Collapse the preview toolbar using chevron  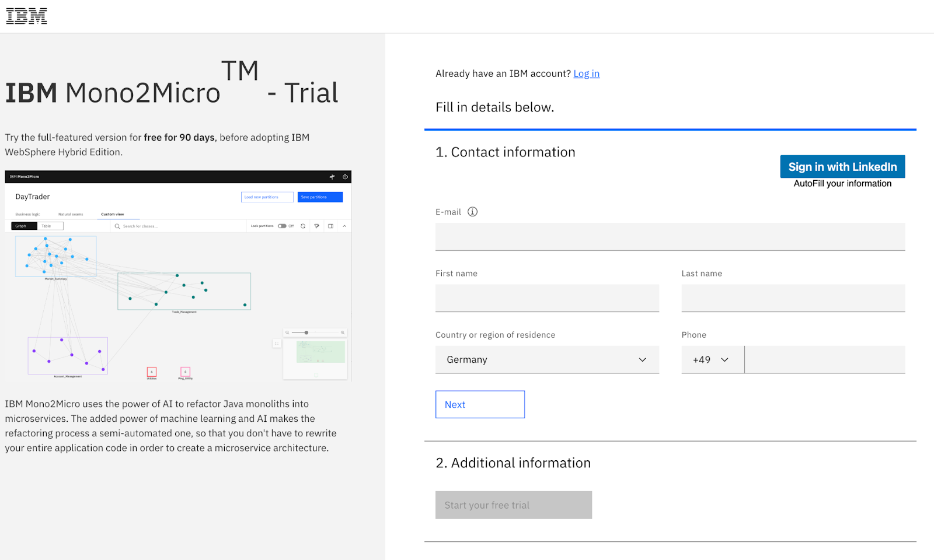click(x=344, y=226)
